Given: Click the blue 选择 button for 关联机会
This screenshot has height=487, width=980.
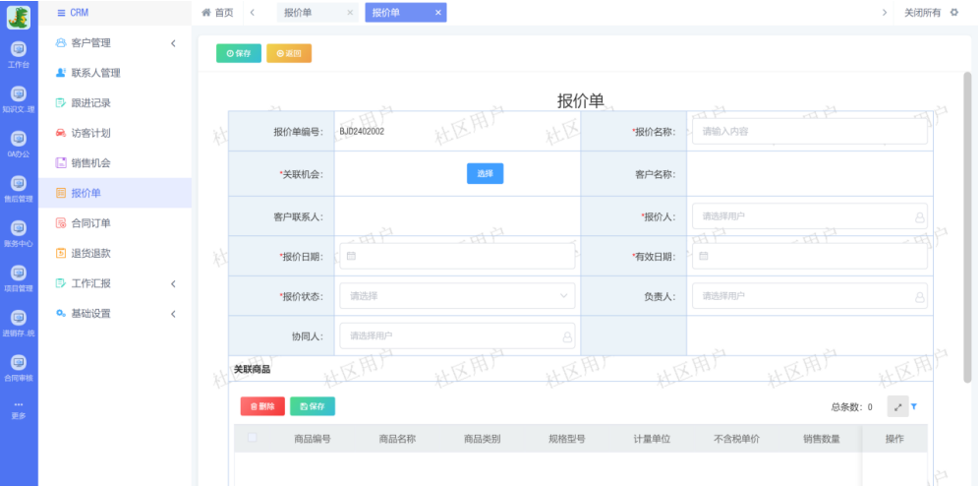Looking at the screenshot, I should (485, 173).
